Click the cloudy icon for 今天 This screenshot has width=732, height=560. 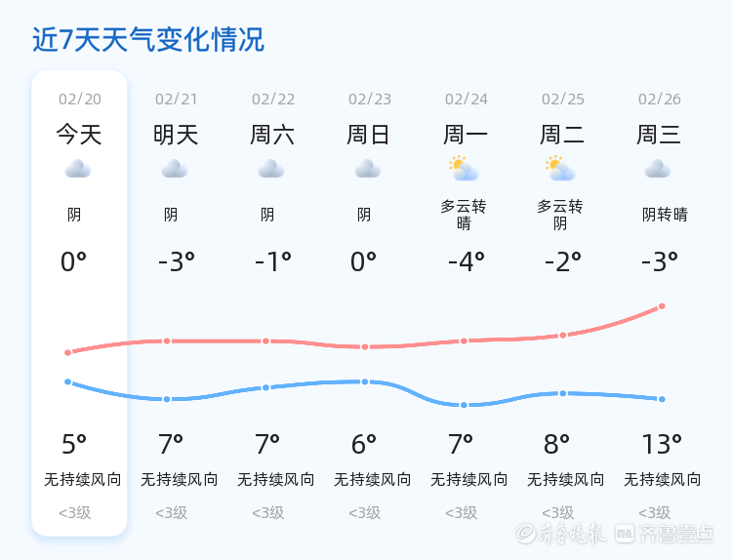(x=78, y=169)
